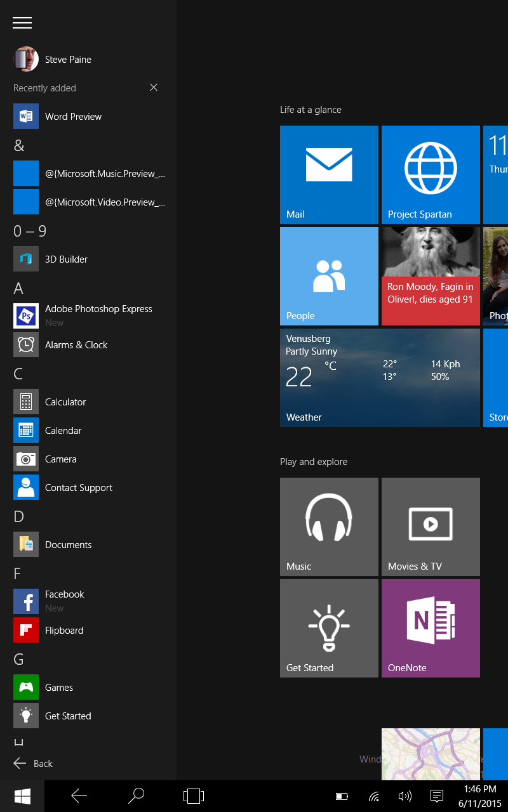Screen dimensions: 508x812
Task: Open the People tile
Action: (x=329, y=276)
